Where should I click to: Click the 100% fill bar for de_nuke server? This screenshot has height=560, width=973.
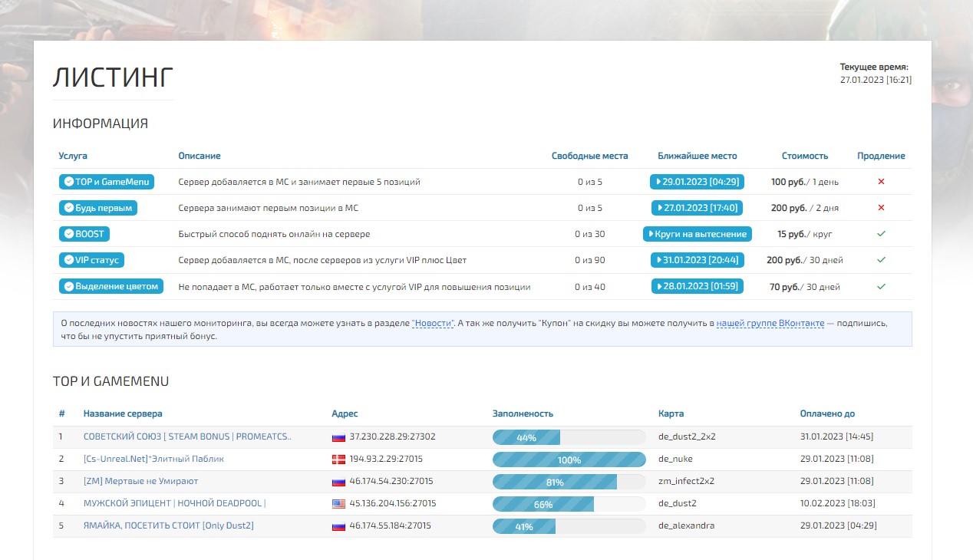point(569,460)
